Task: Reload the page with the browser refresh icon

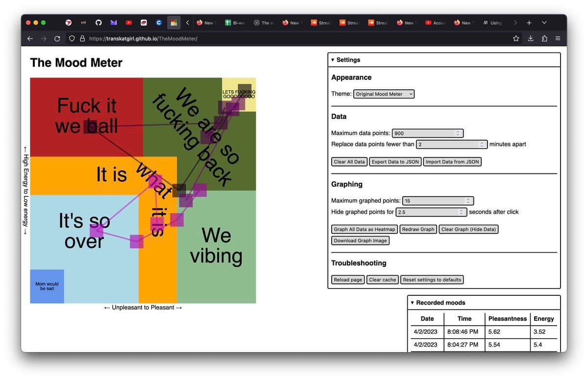Action: [x=57, y=39]
